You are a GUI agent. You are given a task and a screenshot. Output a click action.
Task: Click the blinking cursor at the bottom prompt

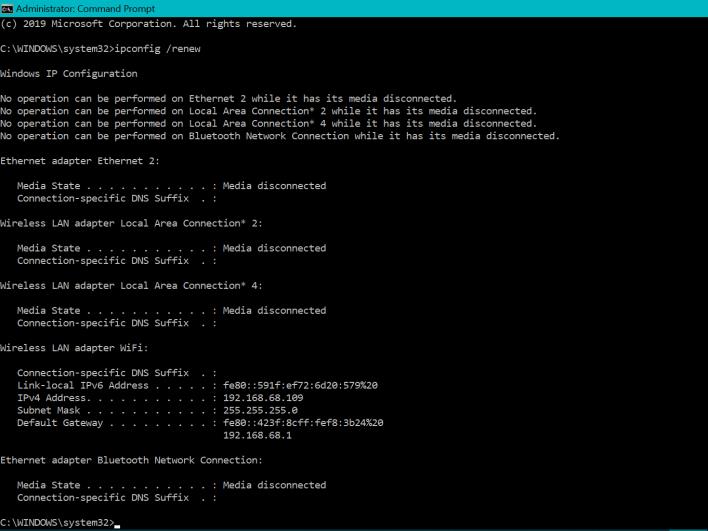click(117, 523)
